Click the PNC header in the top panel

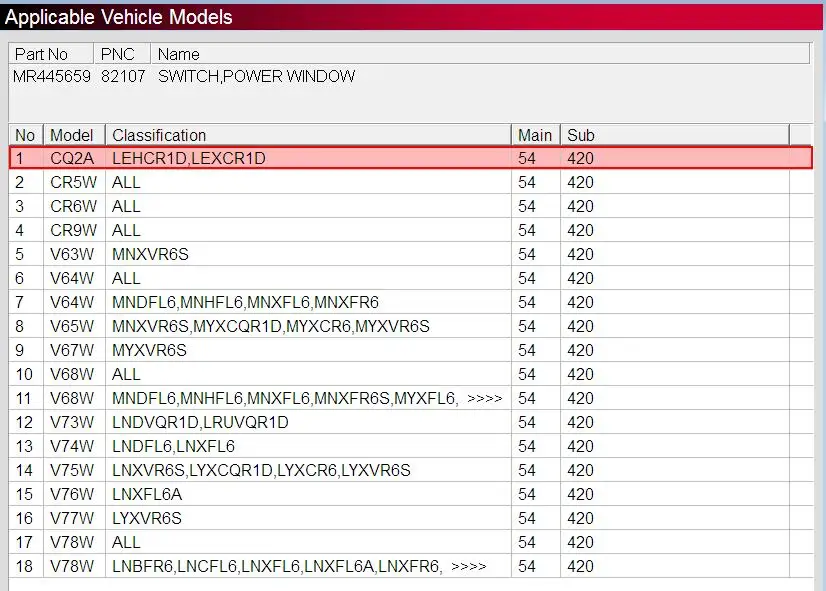(122, 54)
